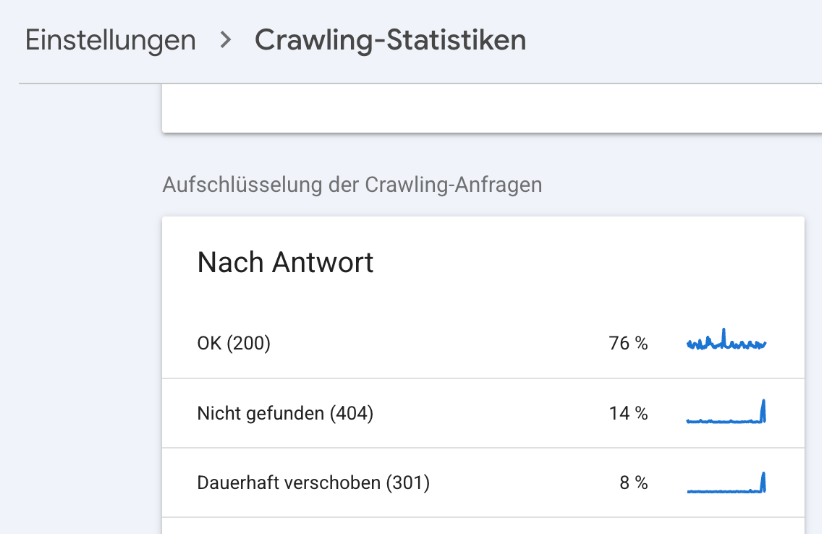Click the end spike in the 404 sparkline
This screenshot has height=546, width=822.
pyautogui.click(x=763, y=410)
